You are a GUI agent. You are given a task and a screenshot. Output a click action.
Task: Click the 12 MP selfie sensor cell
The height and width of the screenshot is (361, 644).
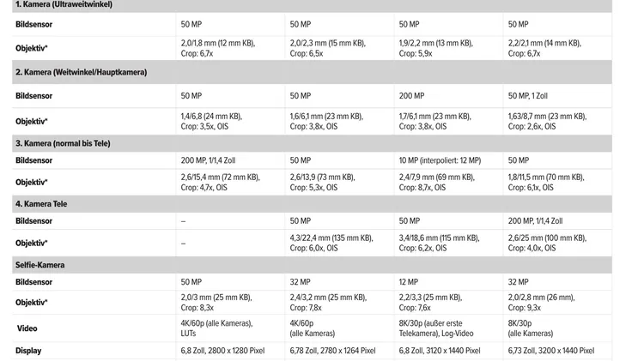(x=448, y=282)
